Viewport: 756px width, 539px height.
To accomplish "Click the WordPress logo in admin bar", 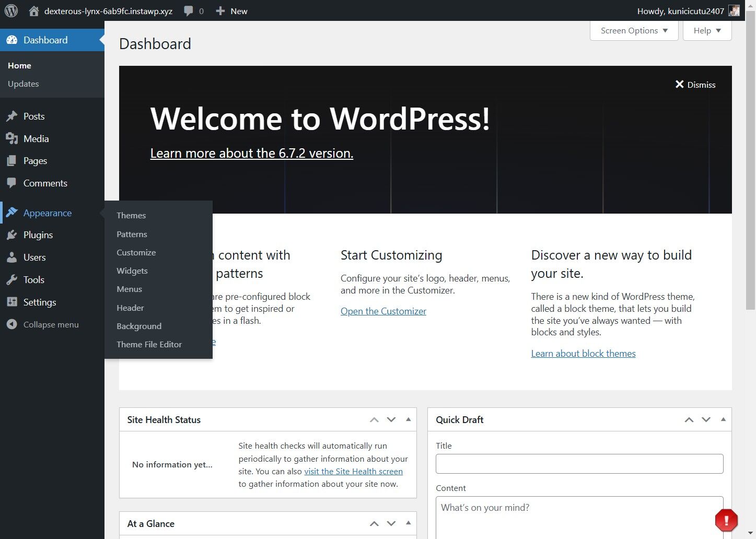I will (x=11, y=10).
